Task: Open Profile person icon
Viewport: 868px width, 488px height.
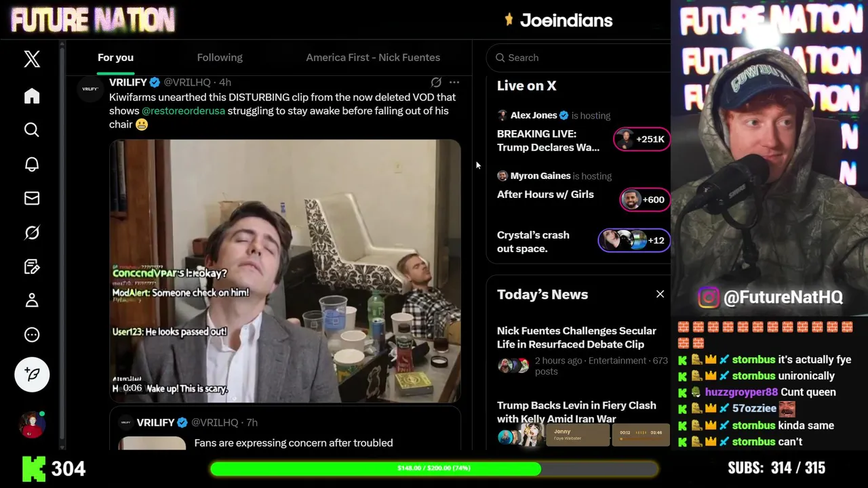Action: [x=32, y=300]
